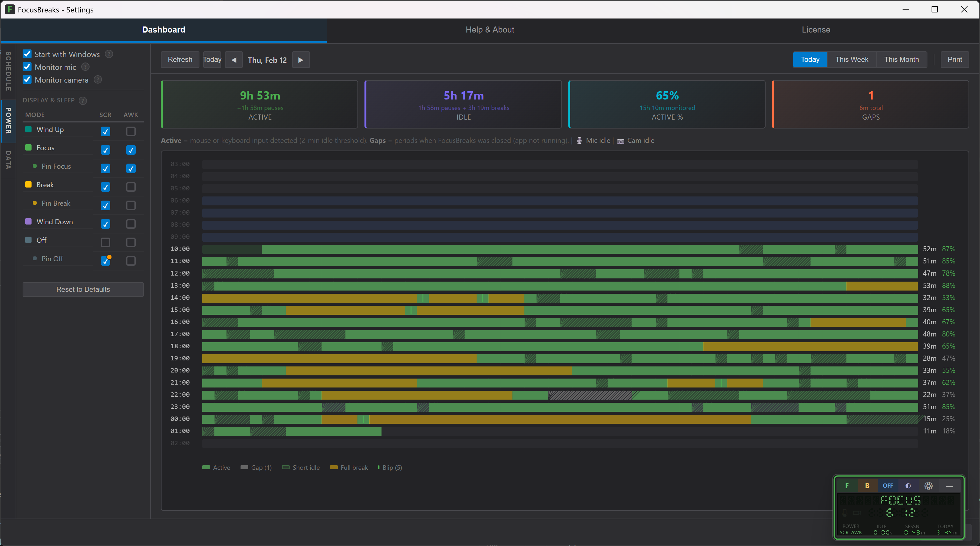The image size is (980, 546).
Task: Turn the widget timer OFF
Action: click(888, 486)
